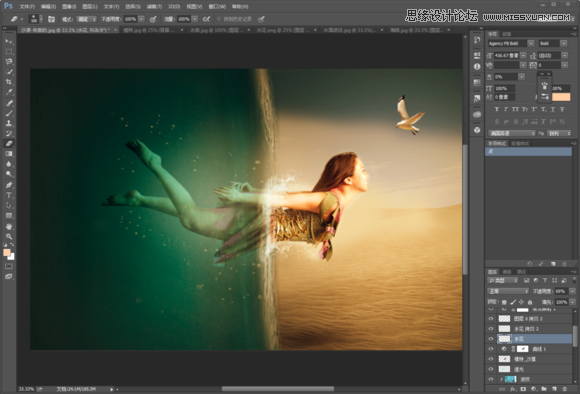Select the Clone Stamp tool
Viewport: 580px width, 394px height.
pyautogui.click(x=9, y=123)
